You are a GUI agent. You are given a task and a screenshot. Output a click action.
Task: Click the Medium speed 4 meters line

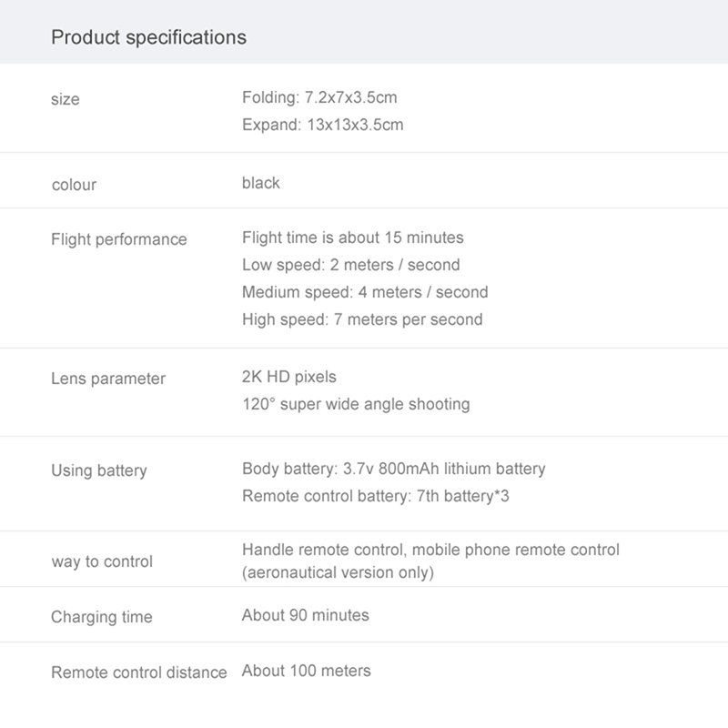[x=365, y=292]
